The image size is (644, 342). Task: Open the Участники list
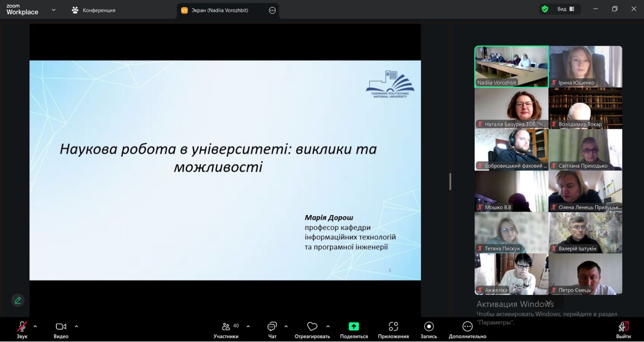click(226, 327)
